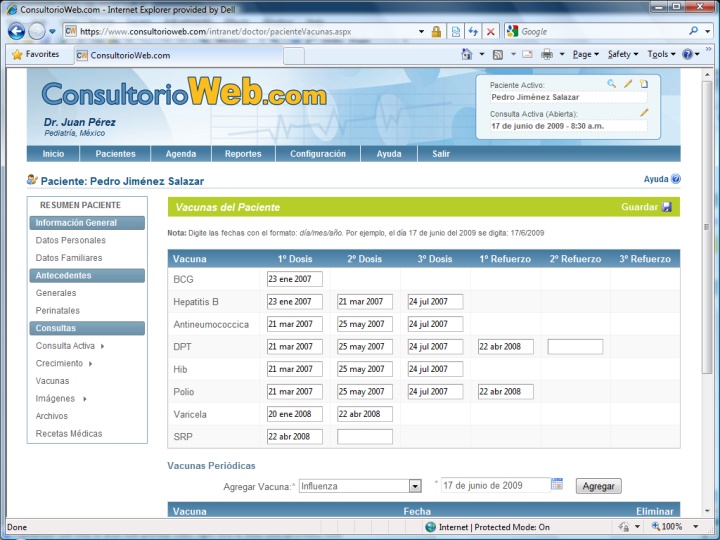Open the Home button dropdown arrow

[482, 54]
